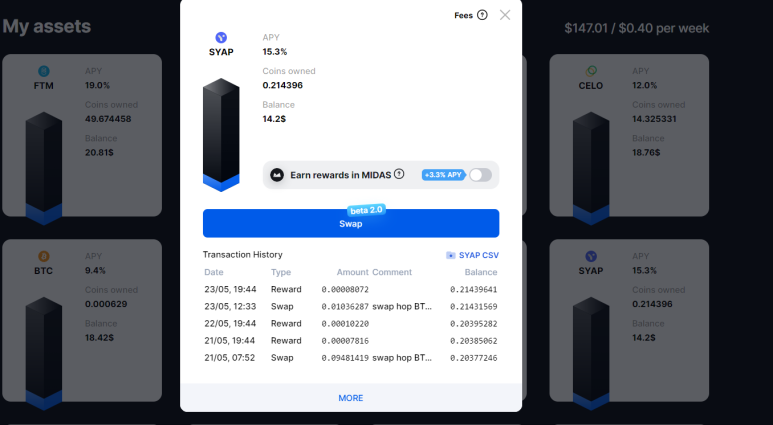Click amount 0.00008072

[345, 289]
